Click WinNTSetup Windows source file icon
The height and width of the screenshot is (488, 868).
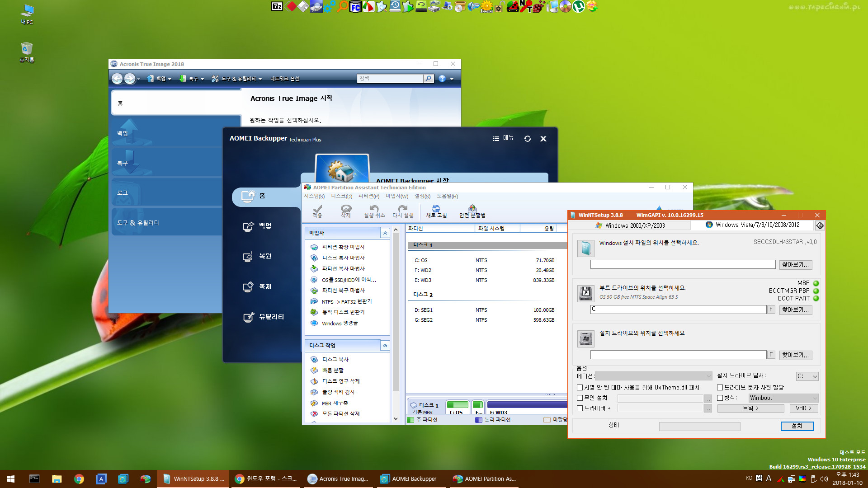pyautogui.click(x=585, y=249)
